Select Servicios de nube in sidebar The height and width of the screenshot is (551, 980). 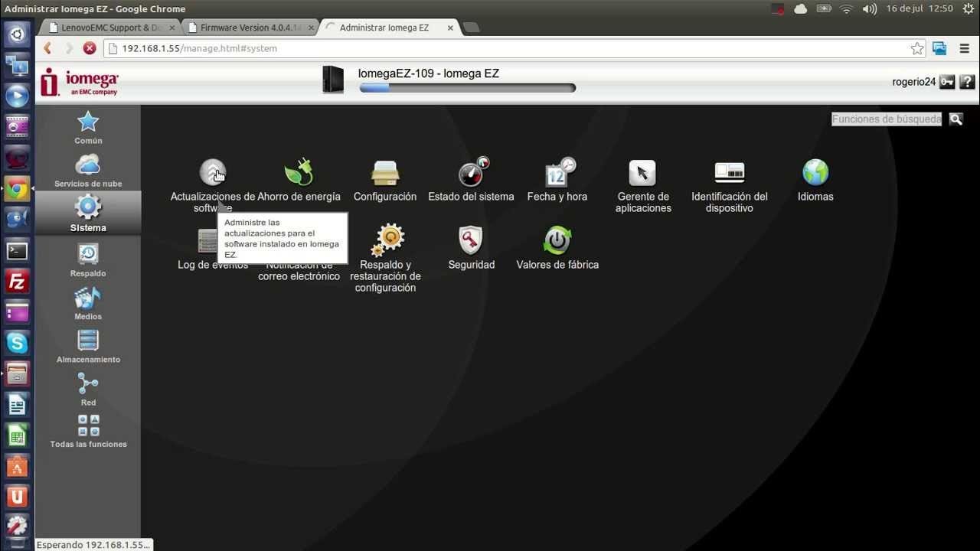(x=88, y=170)
